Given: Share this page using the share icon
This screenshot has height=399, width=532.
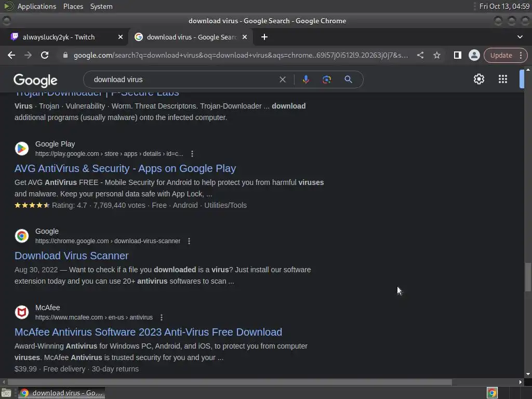Looking at the screenshot, I should point(420,55).
